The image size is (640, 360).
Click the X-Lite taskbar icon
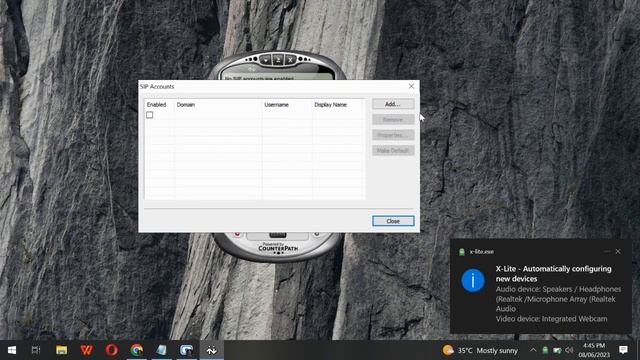tap(211, 350)
